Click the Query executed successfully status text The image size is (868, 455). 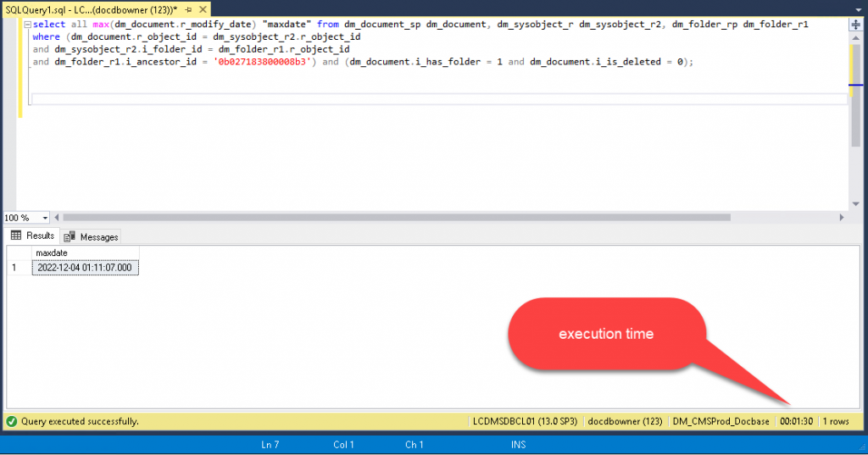tap(80, 421)
